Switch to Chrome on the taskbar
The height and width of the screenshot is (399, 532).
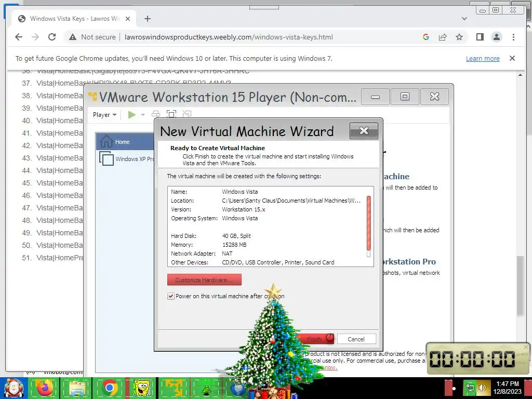109,388
